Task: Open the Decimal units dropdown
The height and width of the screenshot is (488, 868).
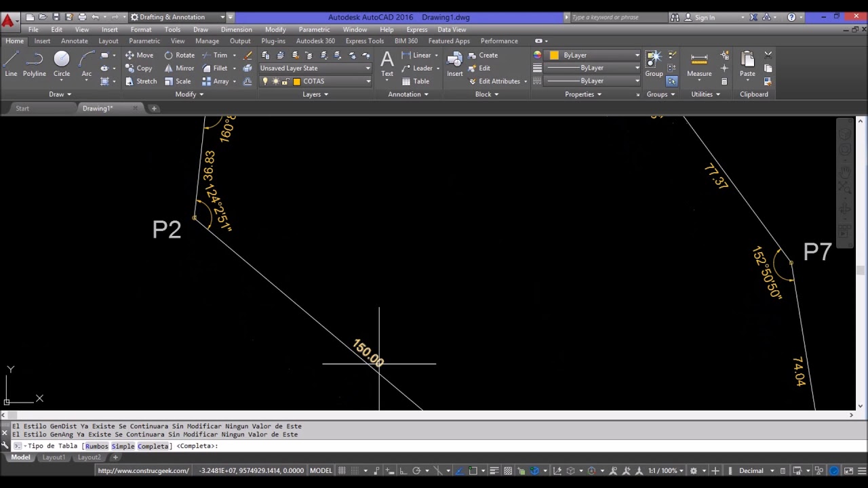Action: click(x=755, y=470)
